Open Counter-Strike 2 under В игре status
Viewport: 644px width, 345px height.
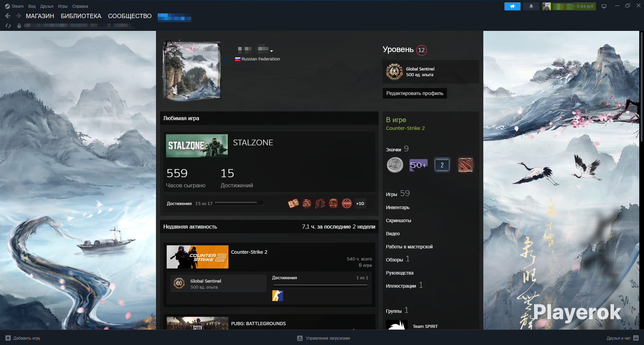[405, 128]
